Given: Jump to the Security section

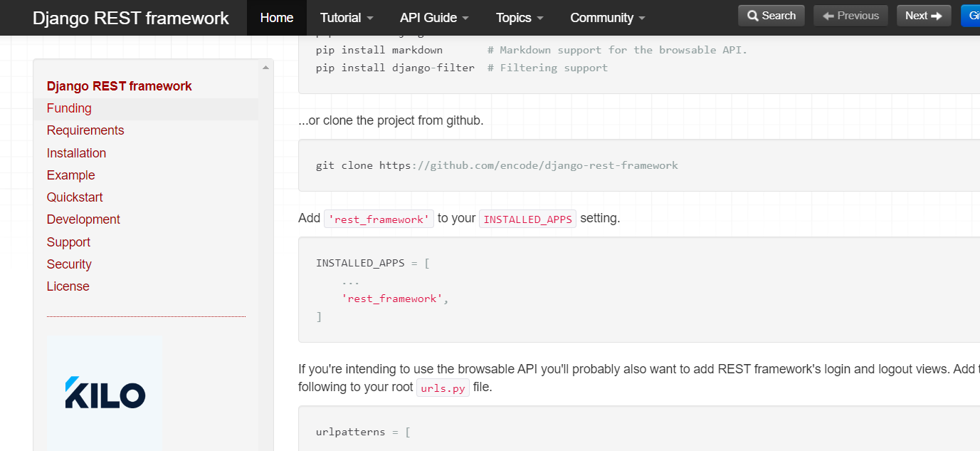Looking at the screenshot, I should point(69,264).
